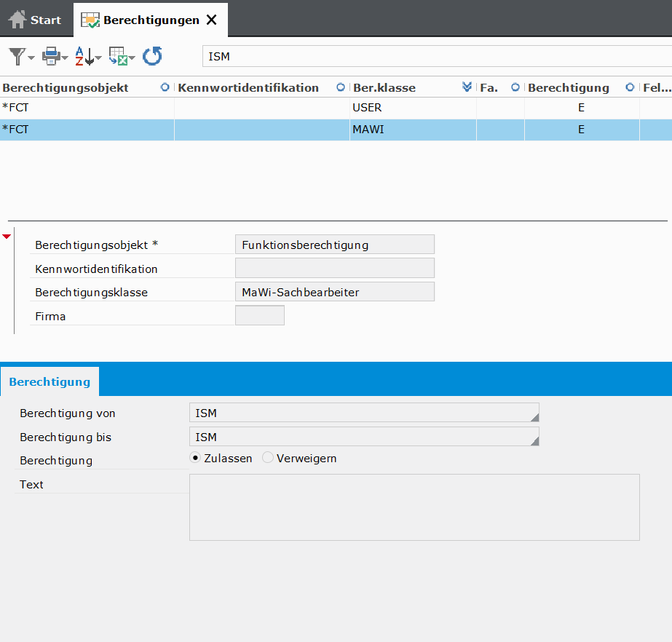672x642 pixels.
Task: Open the printer icon menu
Action: (x=51, y=56)
